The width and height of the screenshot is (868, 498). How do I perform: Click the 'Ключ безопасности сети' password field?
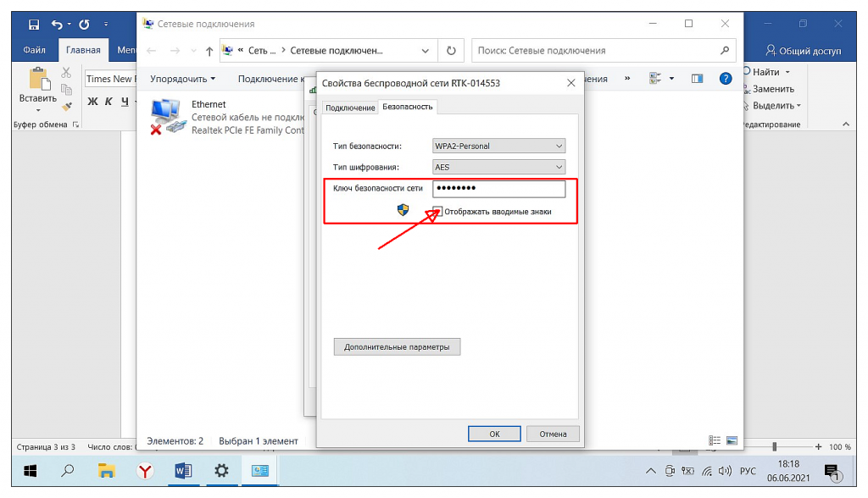click(x=498, y=189)
